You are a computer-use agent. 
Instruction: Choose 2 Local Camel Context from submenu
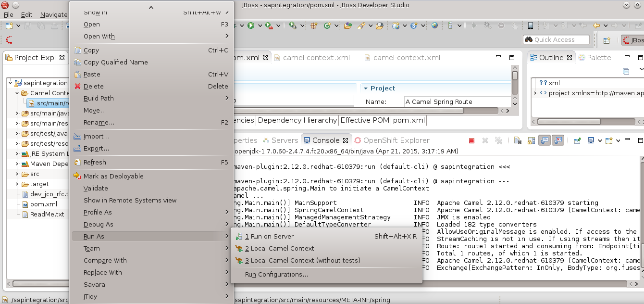(x=326, y=248)
